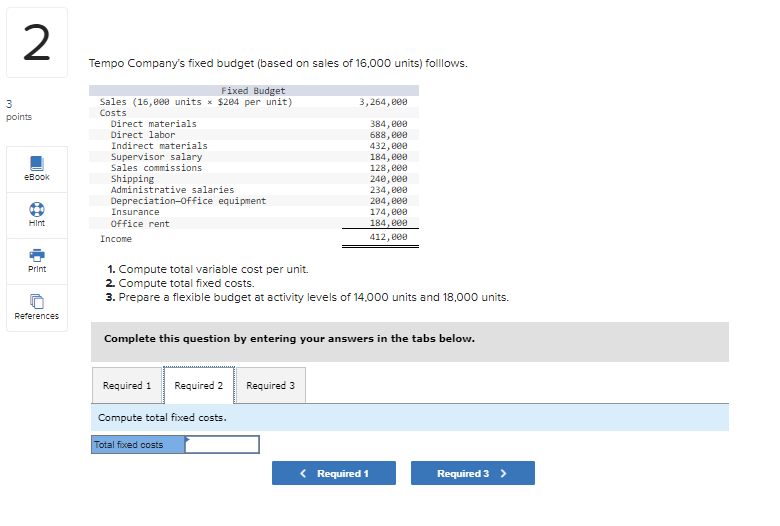Click the Total fixed costs label cell
The height and width of the screenshot is (526, 780).
click(x=138, y=444)
